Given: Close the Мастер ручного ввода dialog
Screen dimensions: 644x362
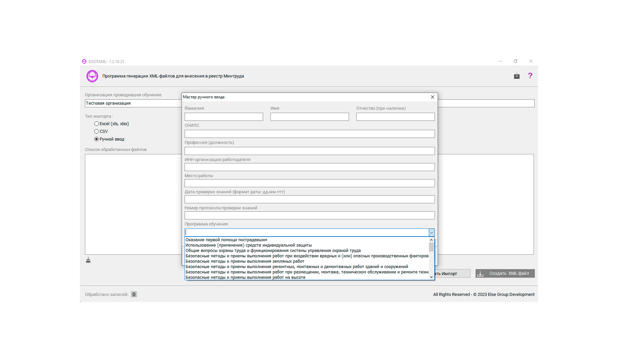Looking at the screenshot, I should pyautogui.click(x=433, y=97).
